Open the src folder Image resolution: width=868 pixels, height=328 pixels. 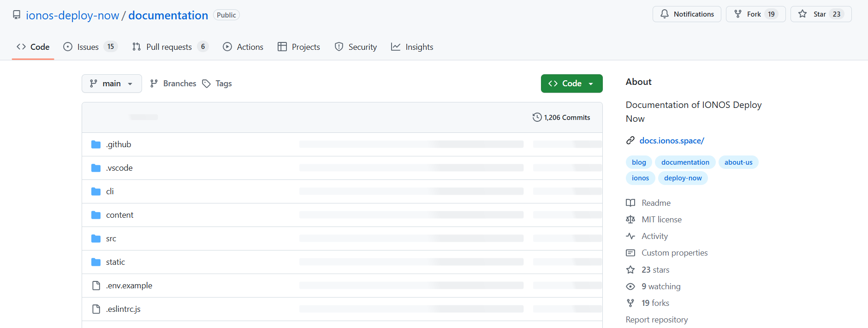(x=111, y=239)
